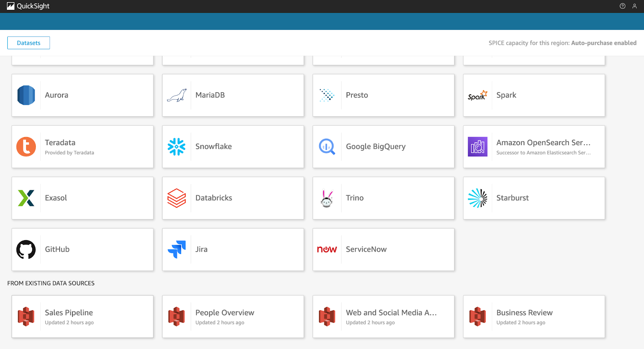This screenshot has width=644, height=349.
Task: Select the Google BigQuery label
Action: coord(376,147)
